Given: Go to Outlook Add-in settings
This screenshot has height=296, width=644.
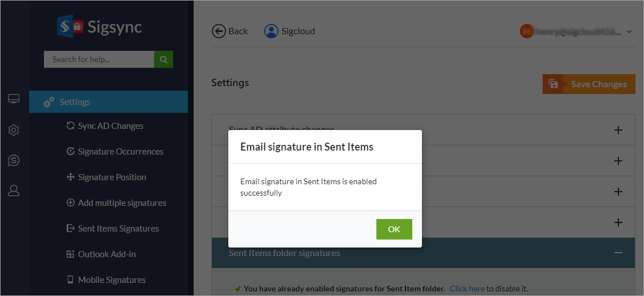Looking at the screenshot, I should 106,254.
